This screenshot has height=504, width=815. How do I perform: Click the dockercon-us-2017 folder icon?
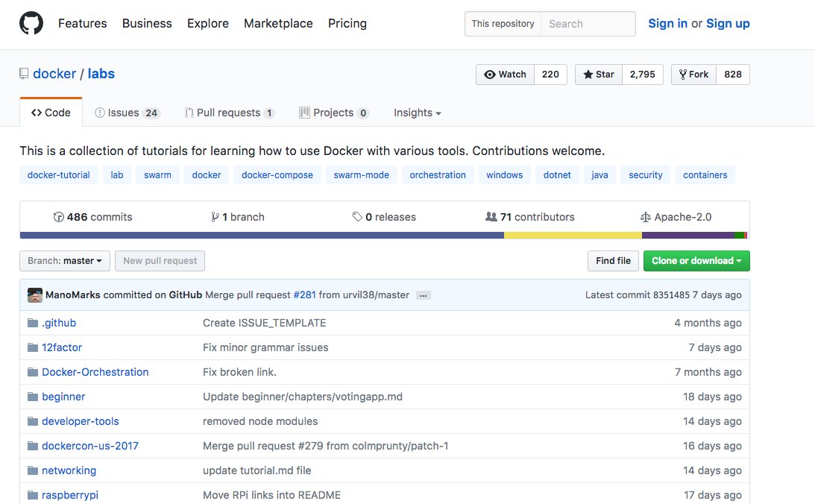pyautogui.click(x=33, y=446)
